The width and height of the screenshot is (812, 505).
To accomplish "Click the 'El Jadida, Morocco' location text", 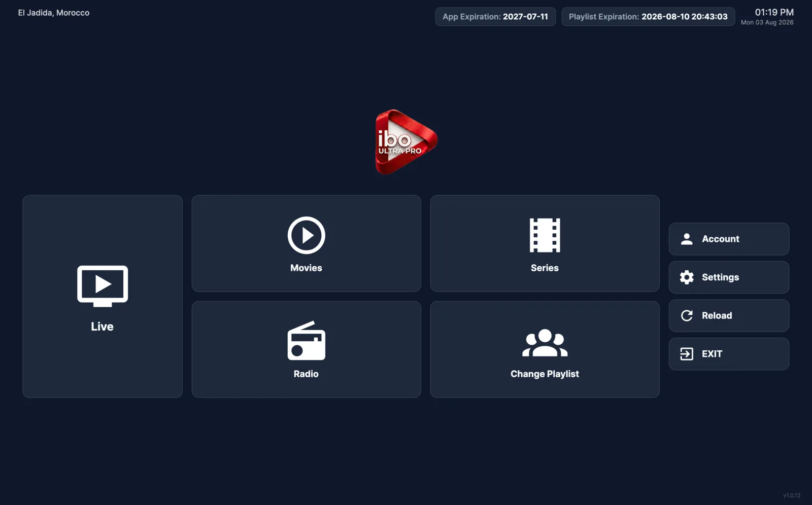I will 54,13.
